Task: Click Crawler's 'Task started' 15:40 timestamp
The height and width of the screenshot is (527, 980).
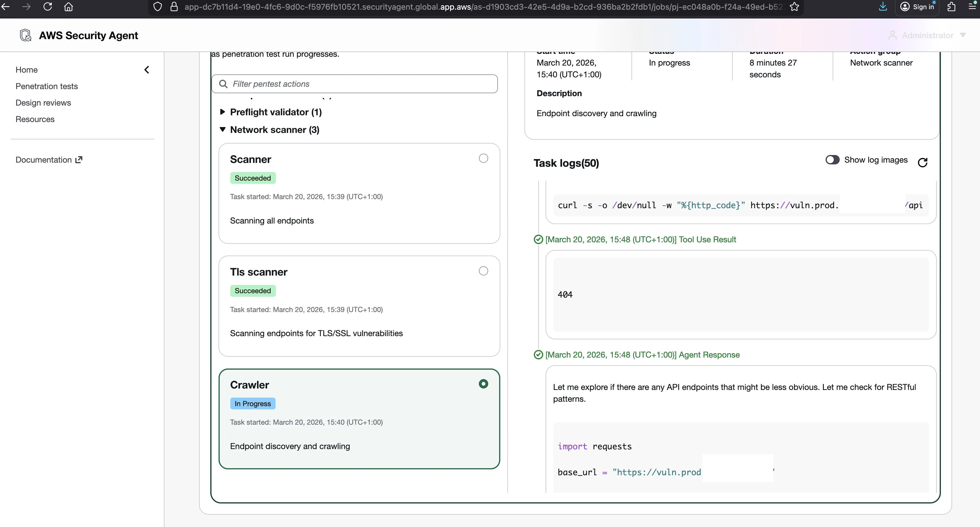Action: coord(306,422)
